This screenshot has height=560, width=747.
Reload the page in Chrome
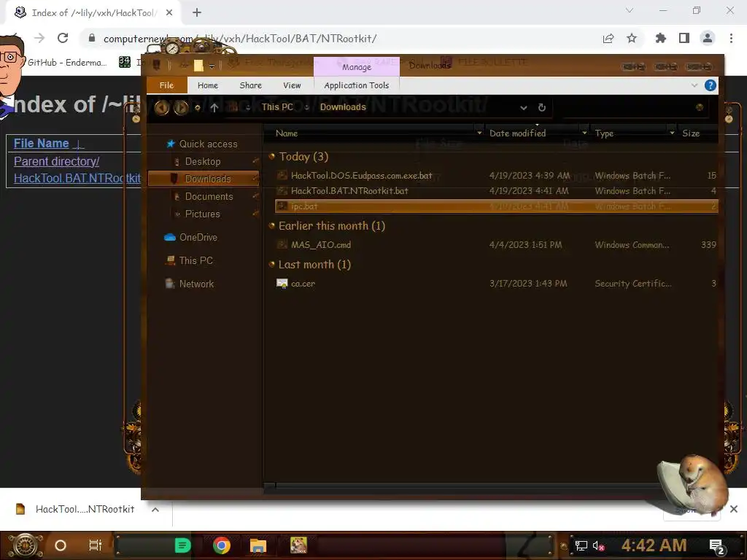tap(63, 38)
